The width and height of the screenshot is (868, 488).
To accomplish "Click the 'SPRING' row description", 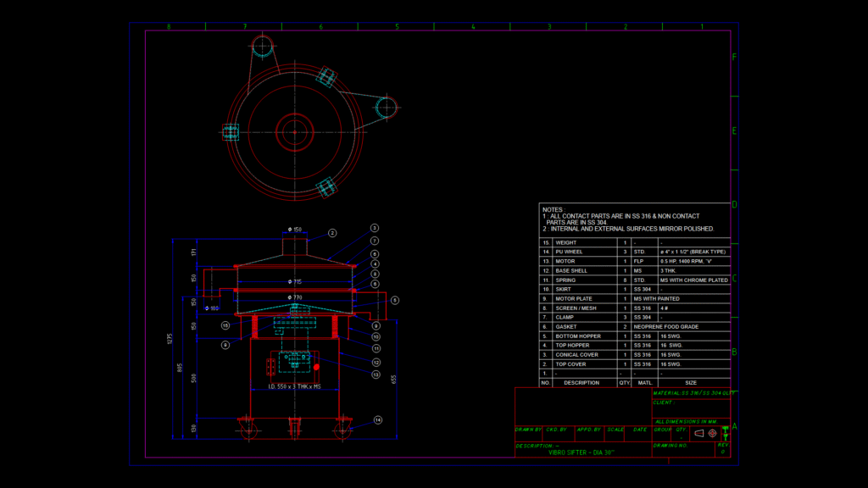I will coord(565,280).
